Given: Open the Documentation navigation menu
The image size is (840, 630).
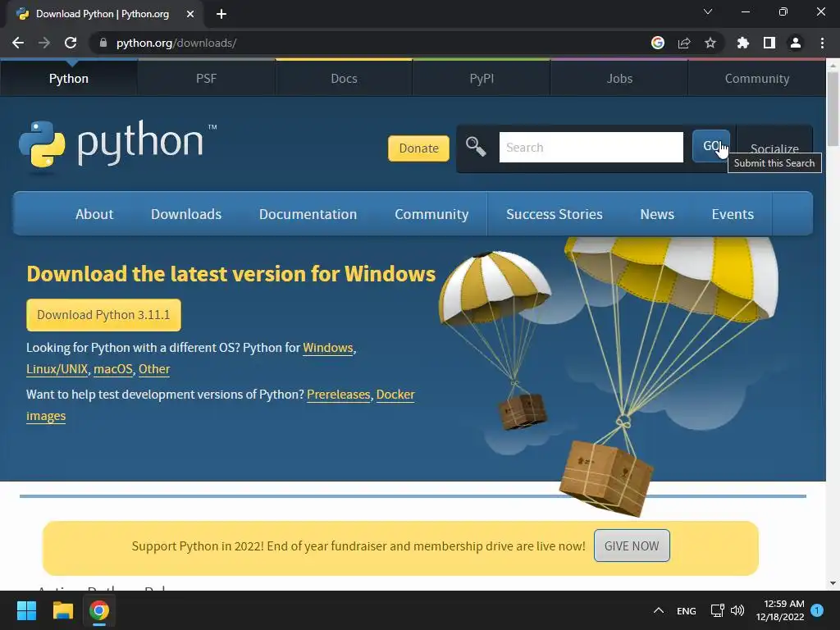Looking at the screenshot, I should point(308,214).
